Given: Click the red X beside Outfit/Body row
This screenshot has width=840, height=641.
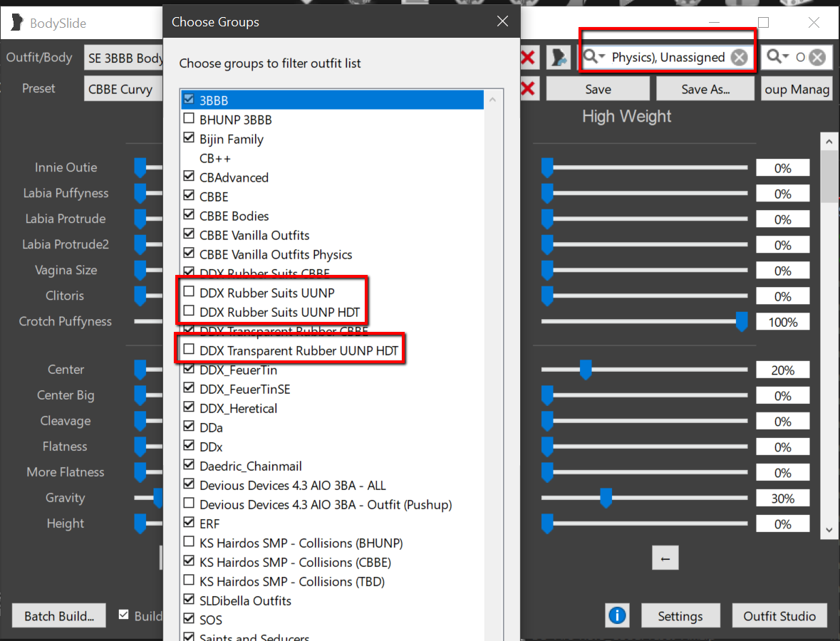Looking at the screenshot, I should click(528, 57).
